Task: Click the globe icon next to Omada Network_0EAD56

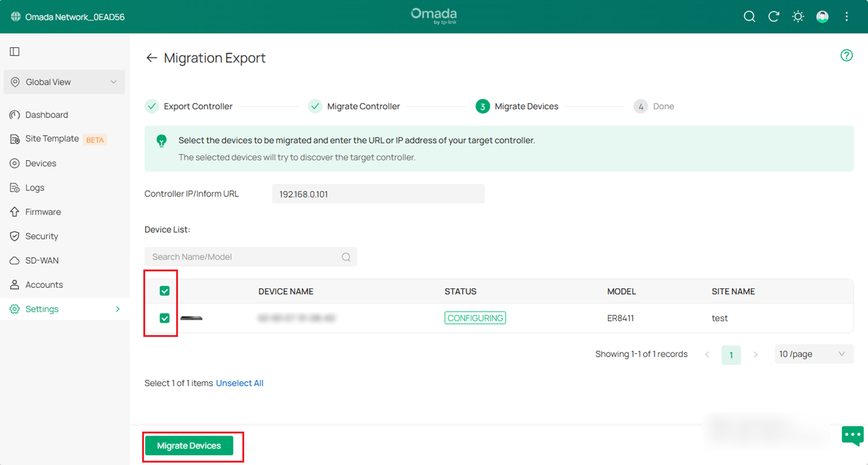Action: click(x=15, y=16)
